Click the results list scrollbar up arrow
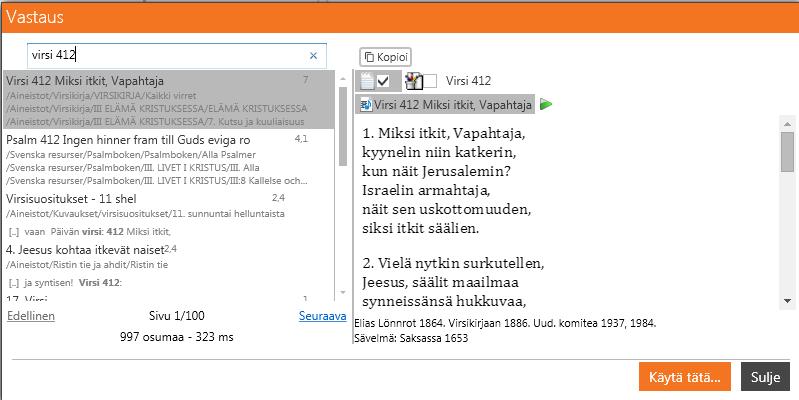Image resolution: width=799 pixels, height=400 pixels. tap(343, 78)
